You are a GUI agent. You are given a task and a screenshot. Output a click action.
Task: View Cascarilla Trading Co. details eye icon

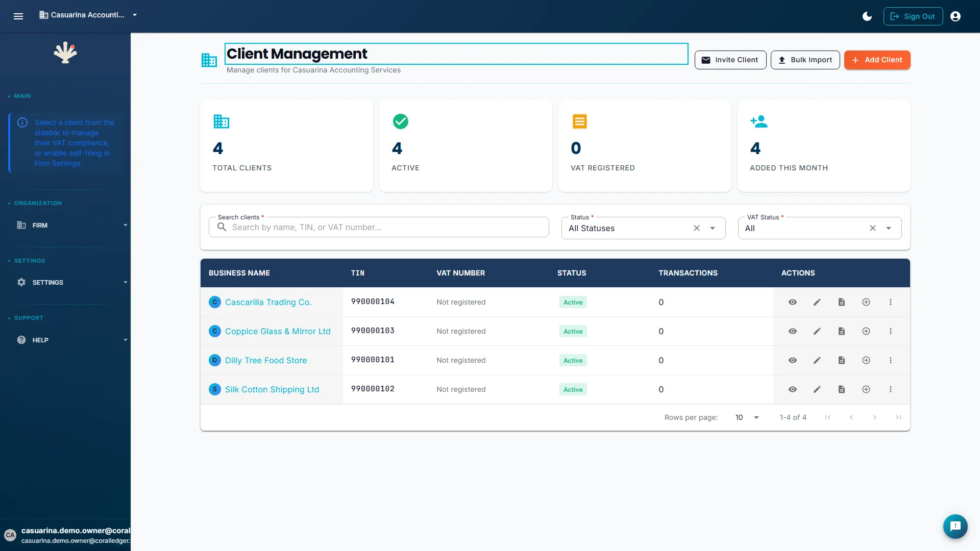coord(793,302)
